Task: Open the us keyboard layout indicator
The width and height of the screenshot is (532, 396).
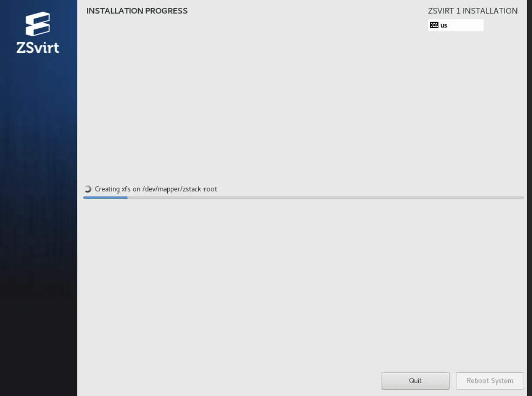Action: point(456,25)
